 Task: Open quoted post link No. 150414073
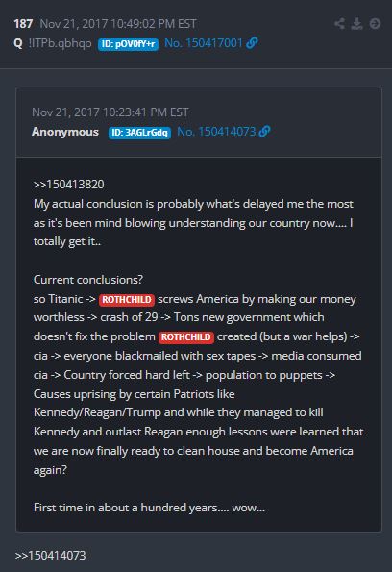tap(216, 132)
